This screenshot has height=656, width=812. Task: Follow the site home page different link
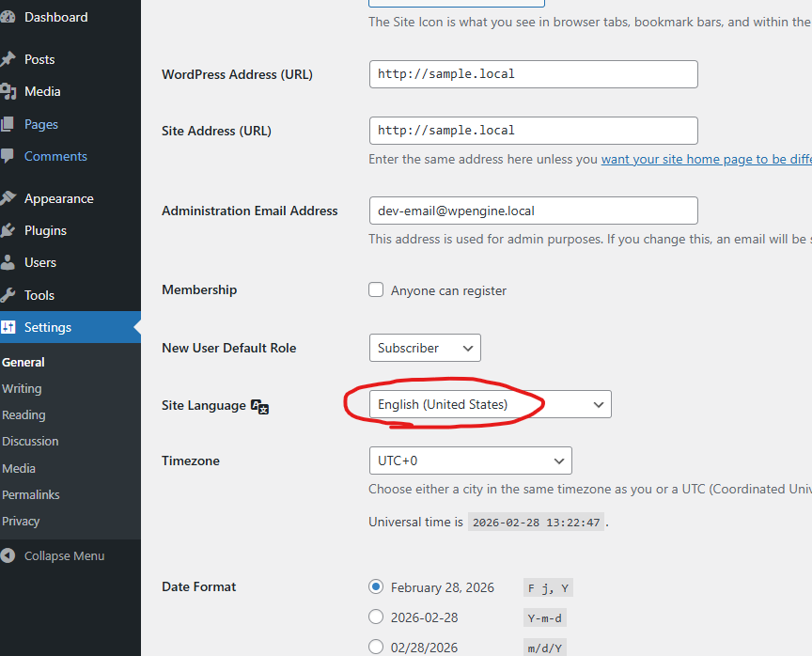pos(705,160)
